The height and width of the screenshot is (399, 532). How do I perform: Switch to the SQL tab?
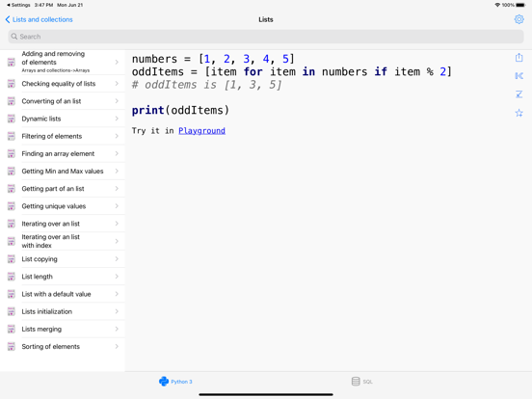click(362, 382)
